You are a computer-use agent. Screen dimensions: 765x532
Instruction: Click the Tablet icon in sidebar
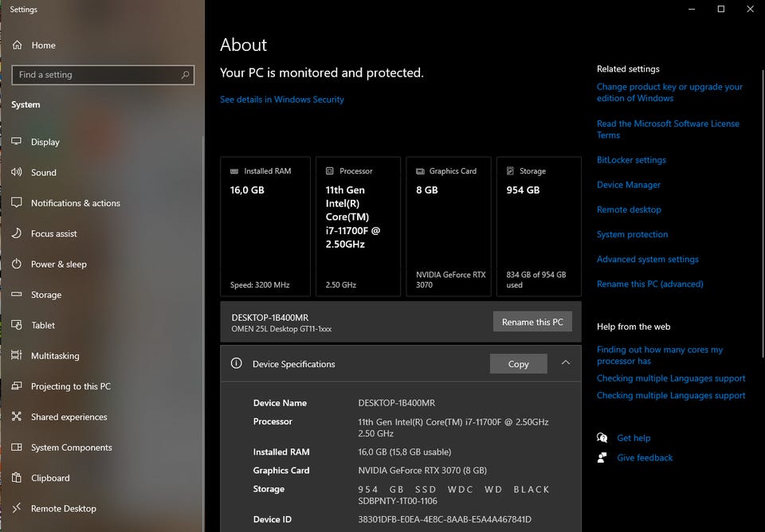point(17,325)
